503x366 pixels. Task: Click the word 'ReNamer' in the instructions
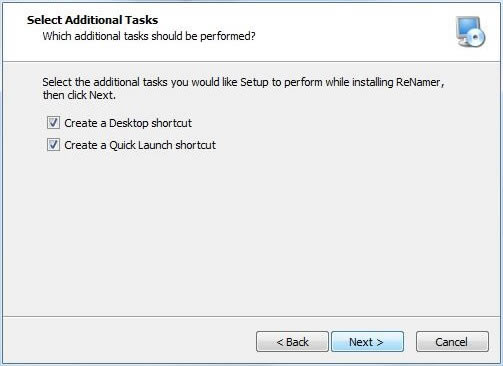tap(418, 82)
